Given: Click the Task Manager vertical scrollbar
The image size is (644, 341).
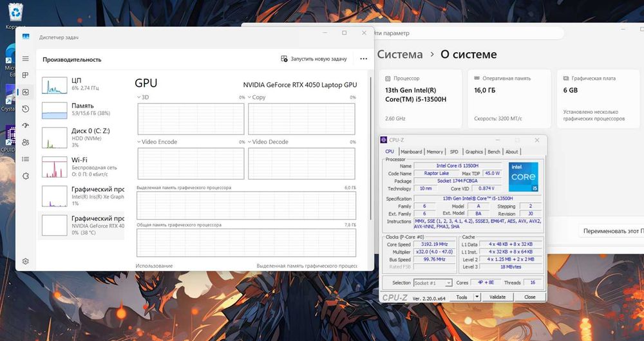Looking at the screenshot, I should [x=370, y=148].
